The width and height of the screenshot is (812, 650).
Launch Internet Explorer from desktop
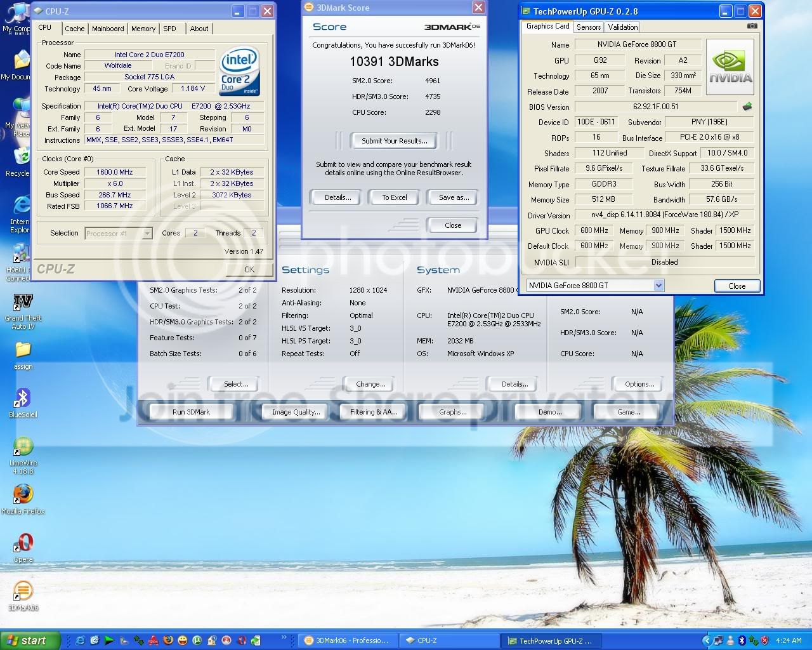20,215
